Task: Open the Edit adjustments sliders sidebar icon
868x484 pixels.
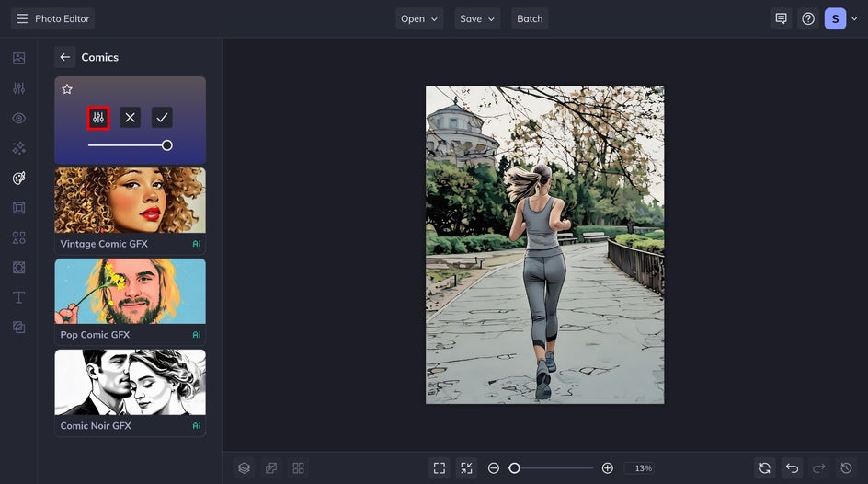Action: click(x=18, y=88)
